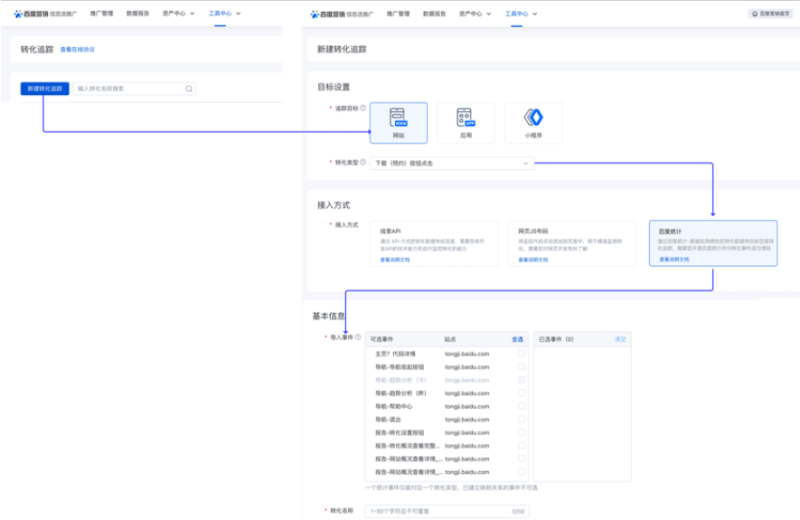The height and width of the screenshot is (520, 800).
Task: Click 报告-转化设置按钮 event row text
Action: tap(399, 432)
